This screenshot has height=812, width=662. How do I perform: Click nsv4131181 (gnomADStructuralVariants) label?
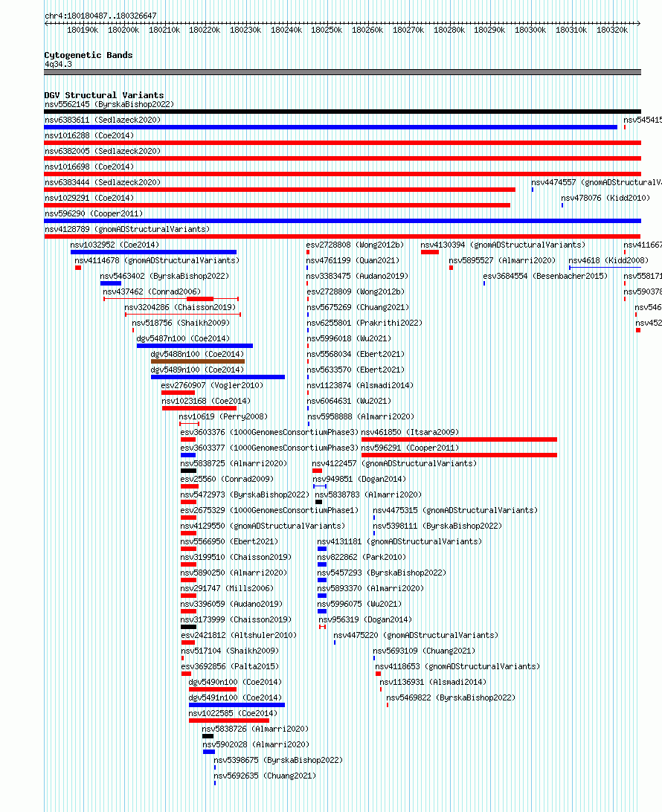point(399,541)
